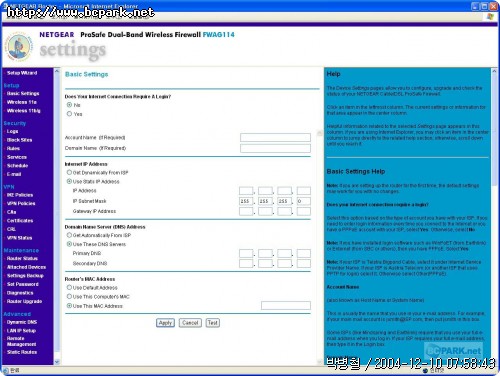Open Router Upgrade page
The image size is (500, 376).
click(24, 301)
